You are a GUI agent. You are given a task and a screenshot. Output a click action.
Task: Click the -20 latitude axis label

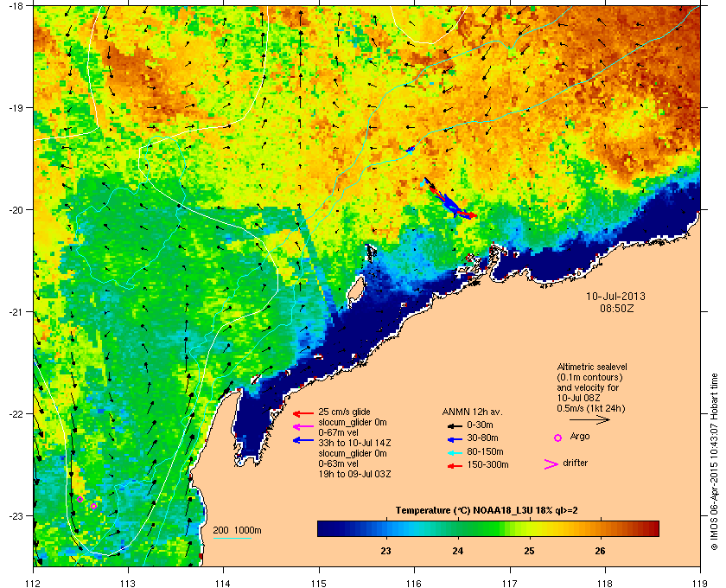[16, 209]
